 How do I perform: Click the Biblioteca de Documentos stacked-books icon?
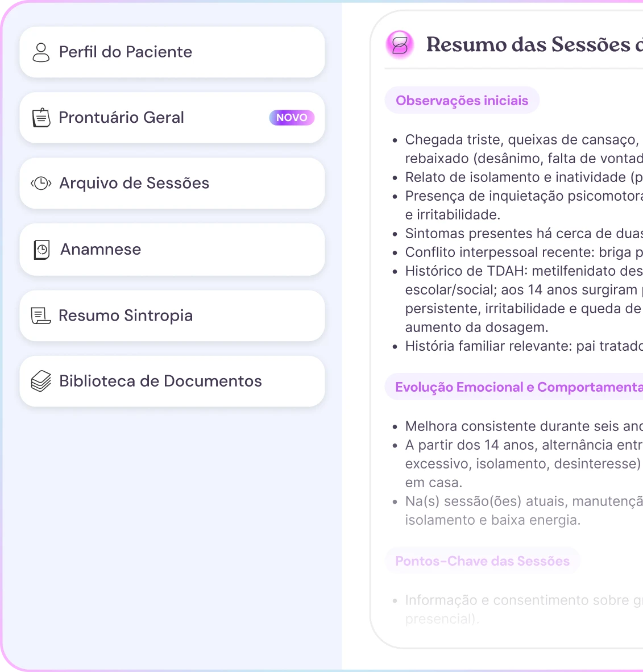[41, 381]
